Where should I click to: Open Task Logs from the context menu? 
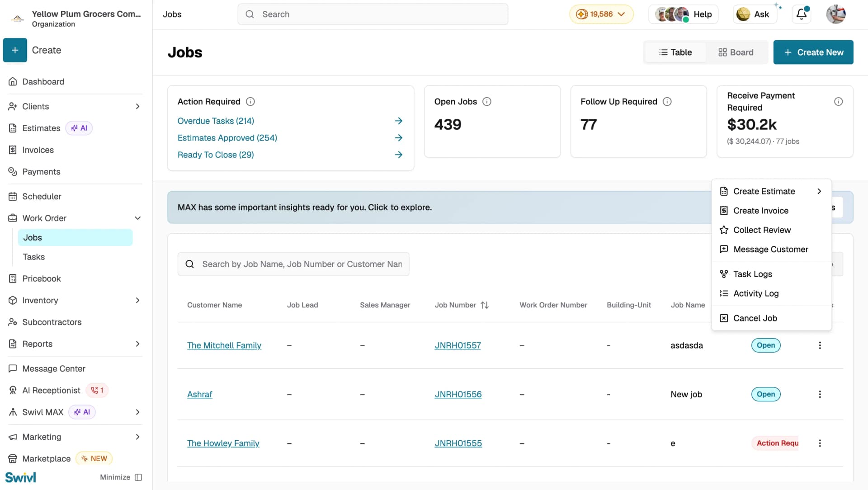771,274
